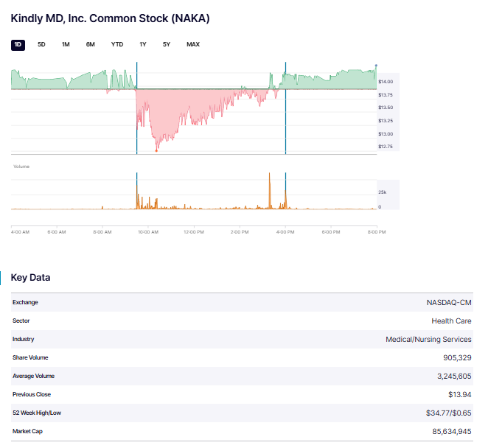Click the orange intraday low point marker
Image resolution: width=488 pixels, height=448 pixels.
coord(156,151)
